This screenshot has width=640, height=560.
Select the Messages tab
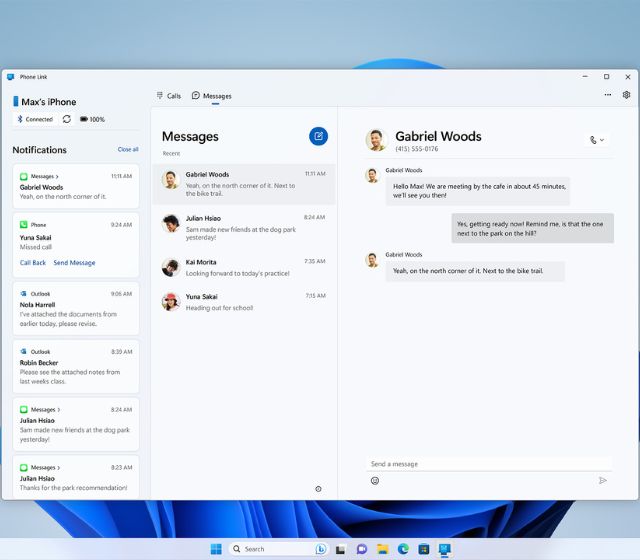211,96
